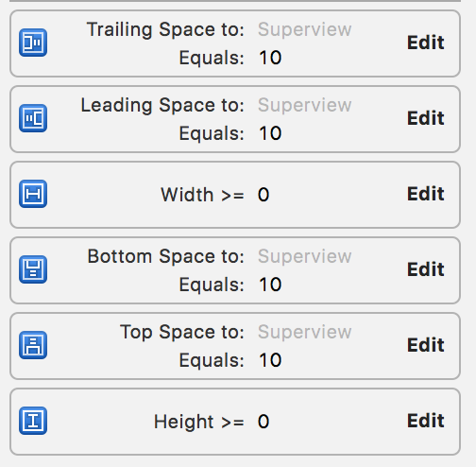Edit the Width >= 0 constraint
The height and width of the screenshot is (467, 476).
(426, 194)
